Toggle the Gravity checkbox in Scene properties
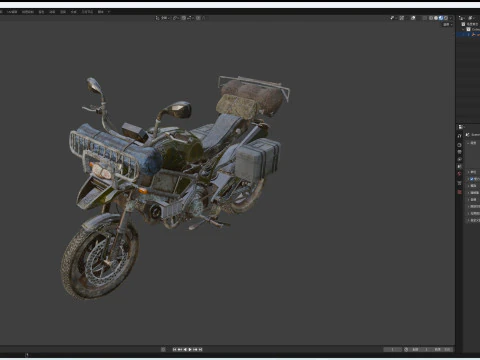The width and height of the screenshot is (480, 360). point(471,179)
